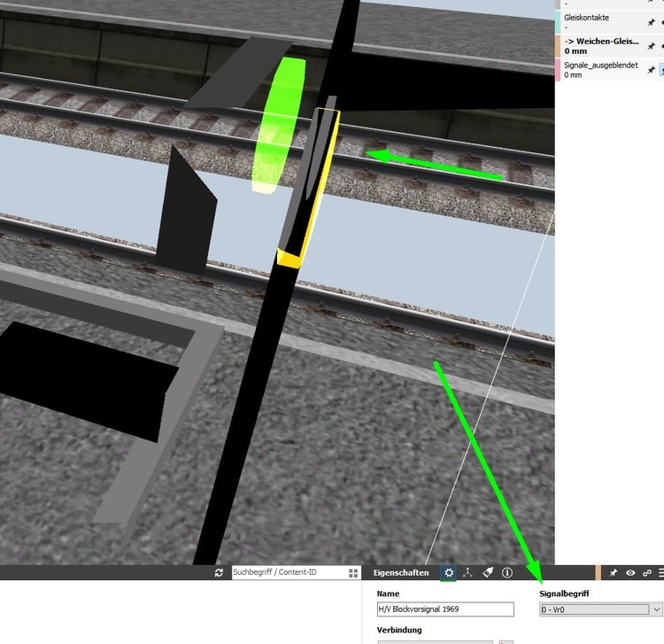Pin the Weichen-Gleis layer
664x644 pixels.
[652, 46]
